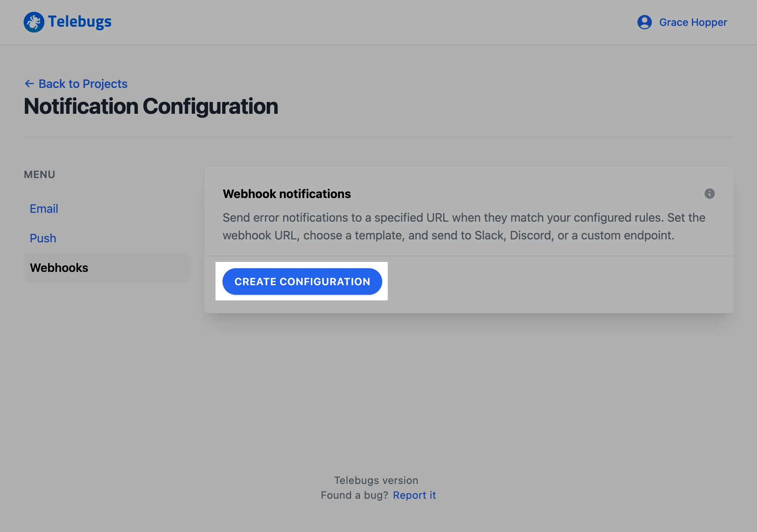Click the Notification Configuration title
Screen dimensions: 757x532
(151, 106)
